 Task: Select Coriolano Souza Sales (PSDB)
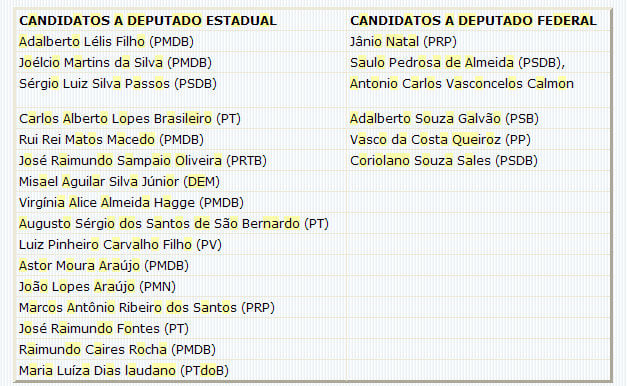(x=444, y=161)
